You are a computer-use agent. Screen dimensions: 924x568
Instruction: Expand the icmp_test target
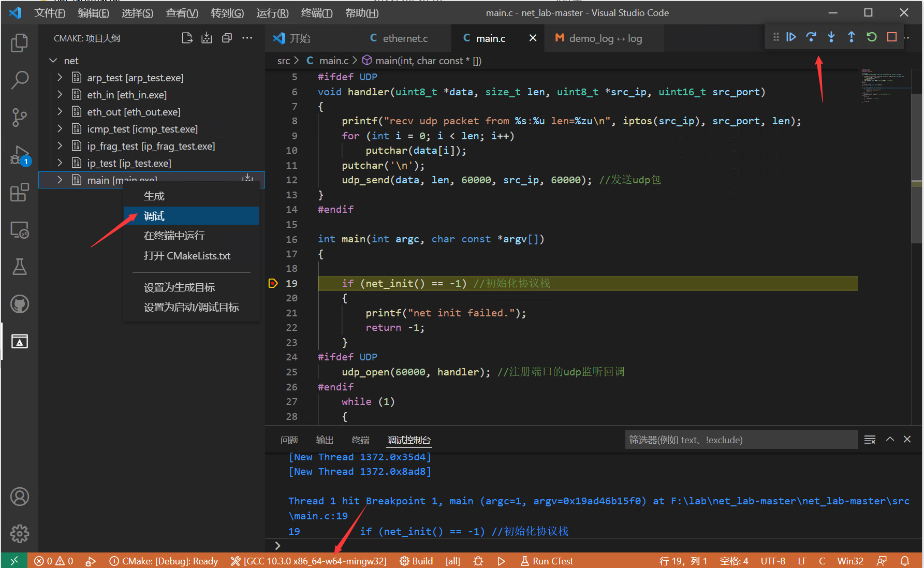point(60,129)
